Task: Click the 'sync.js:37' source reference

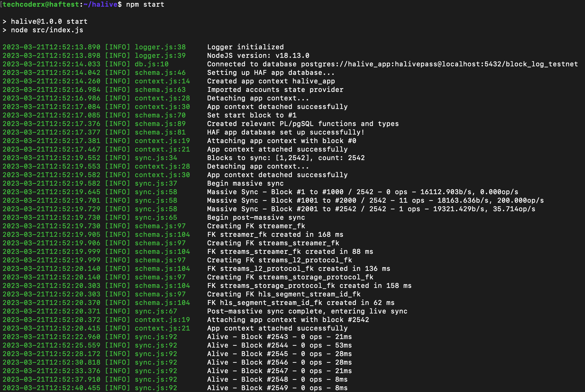Action: click(156, 184)
